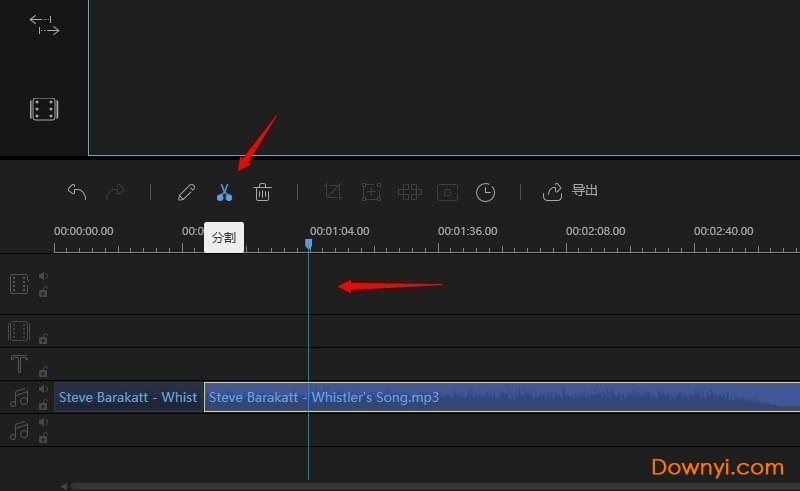Click the scissors split tool
Image resolution: width=800 pixels, height=491 pixels.
point(224,192)
